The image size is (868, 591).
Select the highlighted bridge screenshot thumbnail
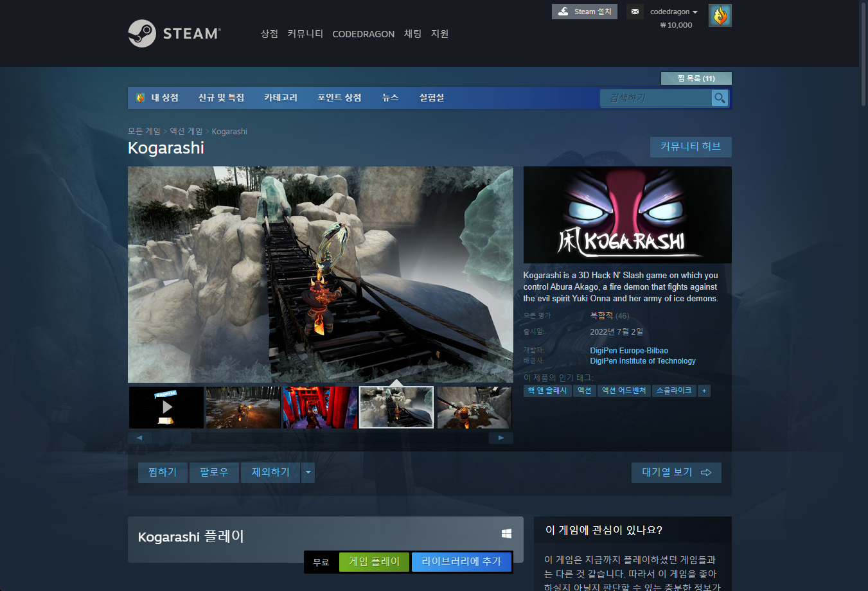(396, 407)
